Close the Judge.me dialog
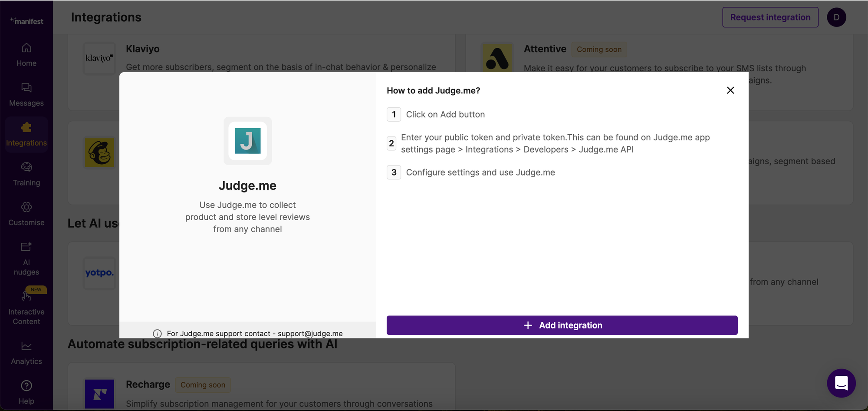Screen dimensions: 868x411 coord(730,90)
